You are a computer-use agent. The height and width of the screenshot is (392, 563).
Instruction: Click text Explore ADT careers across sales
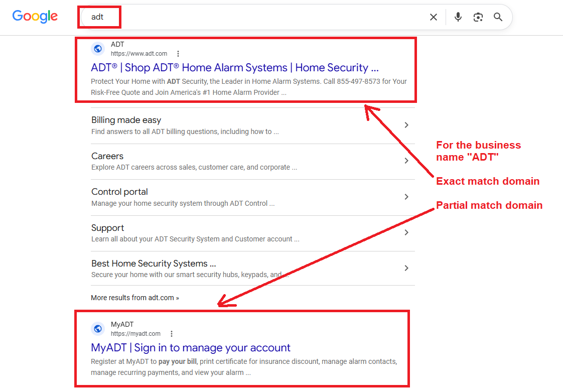coord(194,168)
